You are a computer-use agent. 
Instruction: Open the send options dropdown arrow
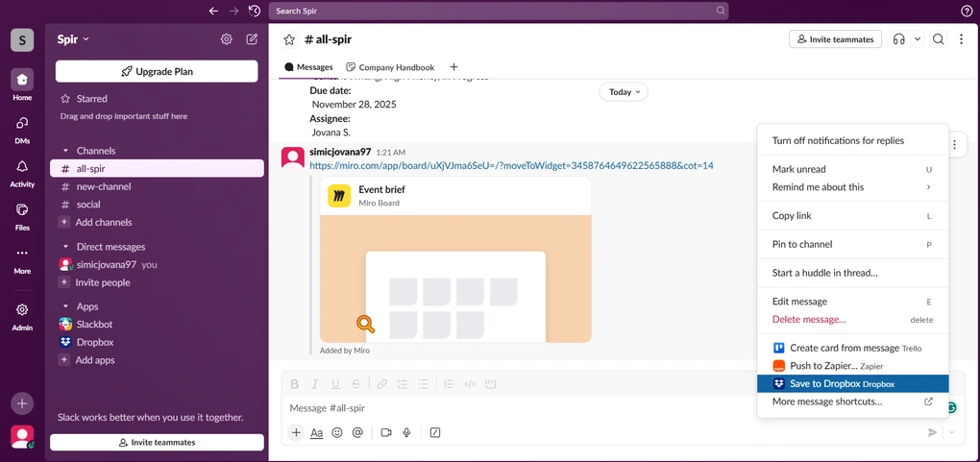[952, 432]
